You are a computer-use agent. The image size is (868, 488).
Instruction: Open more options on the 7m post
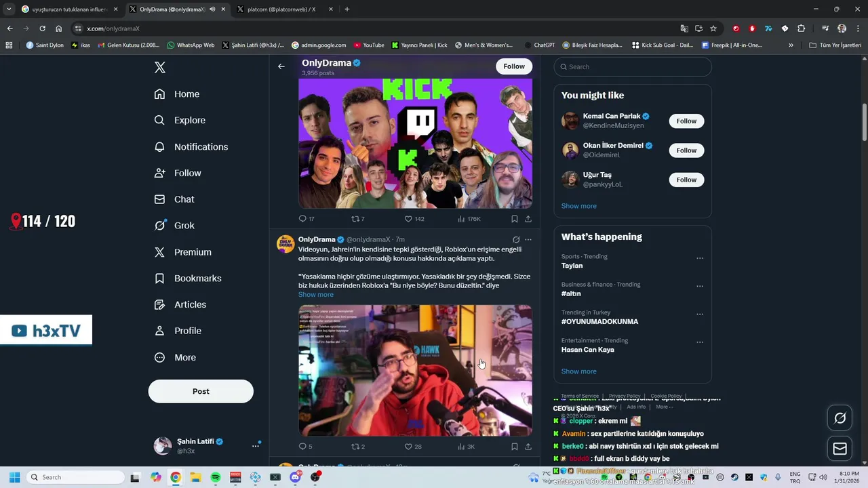[x=528, y=240]
